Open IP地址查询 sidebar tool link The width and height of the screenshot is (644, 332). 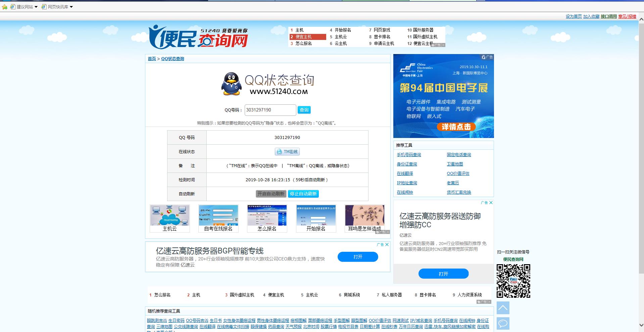pos(407,183)
